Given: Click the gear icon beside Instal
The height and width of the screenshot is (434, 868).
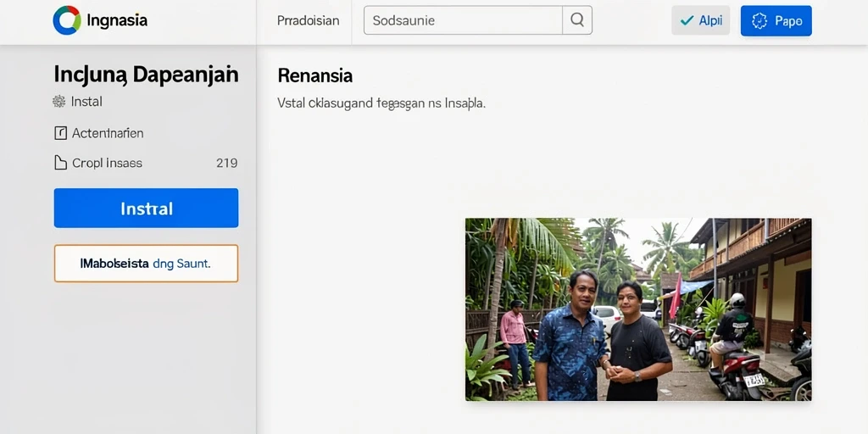Looking at the screenshot, I should tap(58, 102).
